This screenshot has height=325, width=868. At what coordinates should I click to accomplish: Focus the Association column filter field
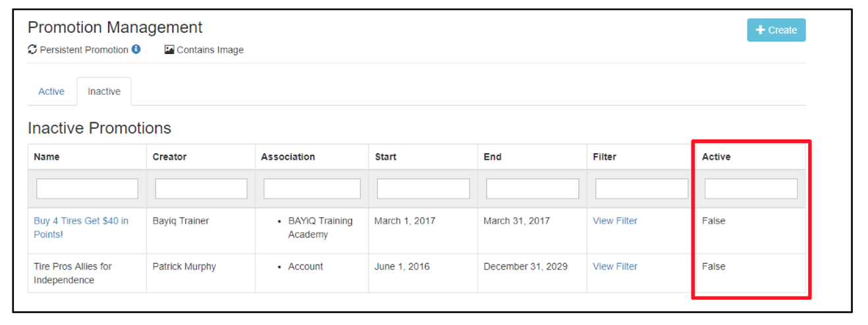(312, 189)
